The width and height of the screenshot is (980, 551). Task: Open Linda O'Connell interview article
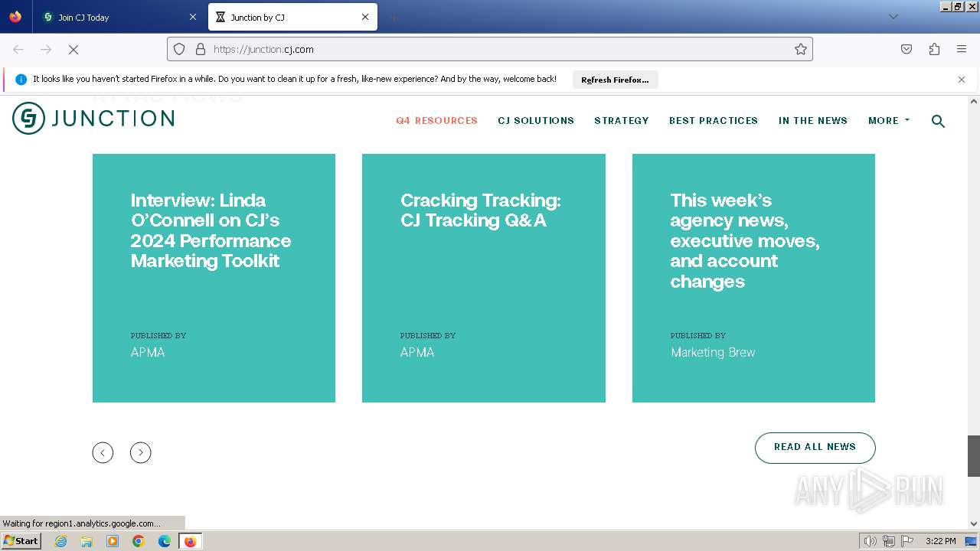pos(211,230)
